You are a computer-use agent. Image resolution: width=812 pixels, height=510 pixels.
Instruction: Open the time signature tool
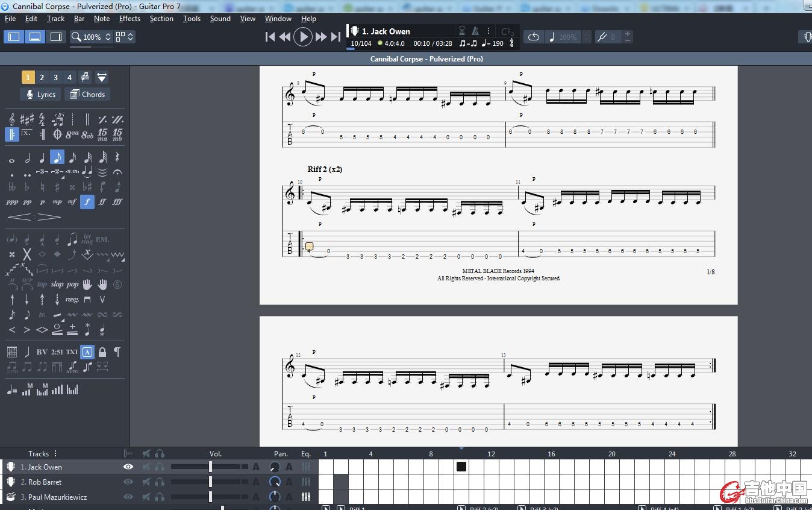click(x=42, y=119)
